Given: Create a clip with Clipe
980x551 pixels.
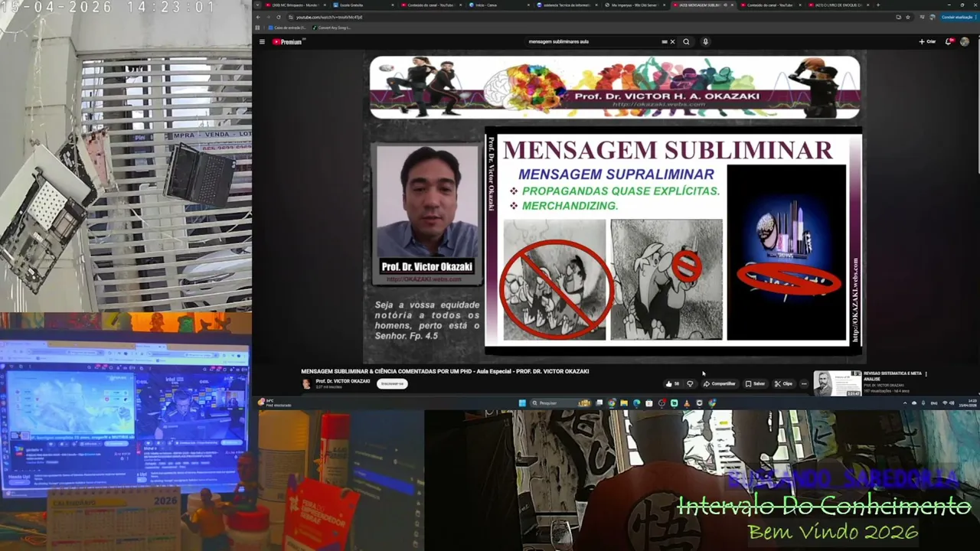Looking at the screenshot, I should click(x=783, y=384).
